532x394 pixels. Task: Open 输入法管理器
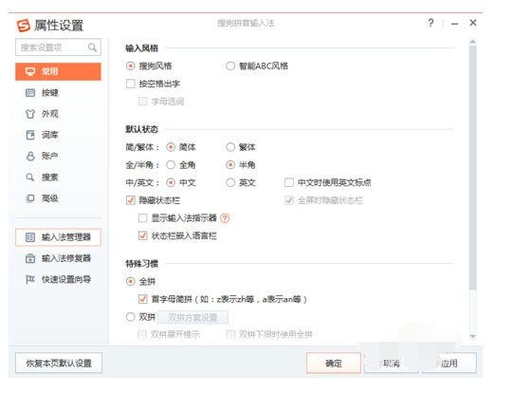(x=58, y=237)
